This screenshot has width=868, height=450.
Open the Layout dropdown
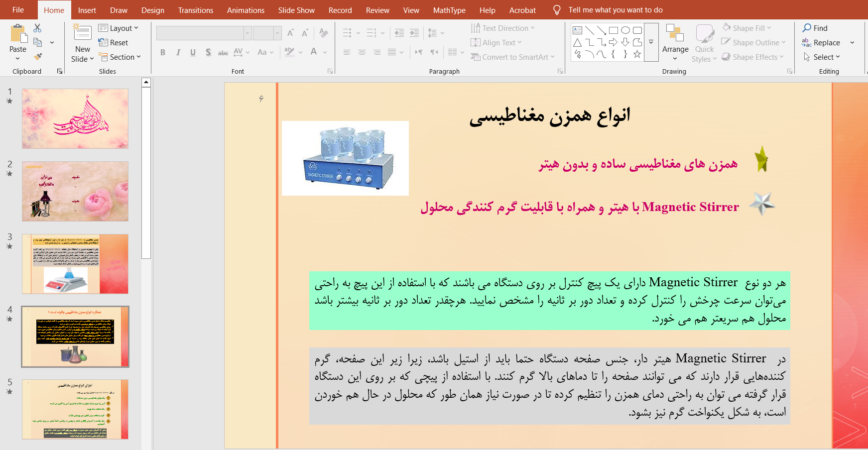click(x=119, y=28)
